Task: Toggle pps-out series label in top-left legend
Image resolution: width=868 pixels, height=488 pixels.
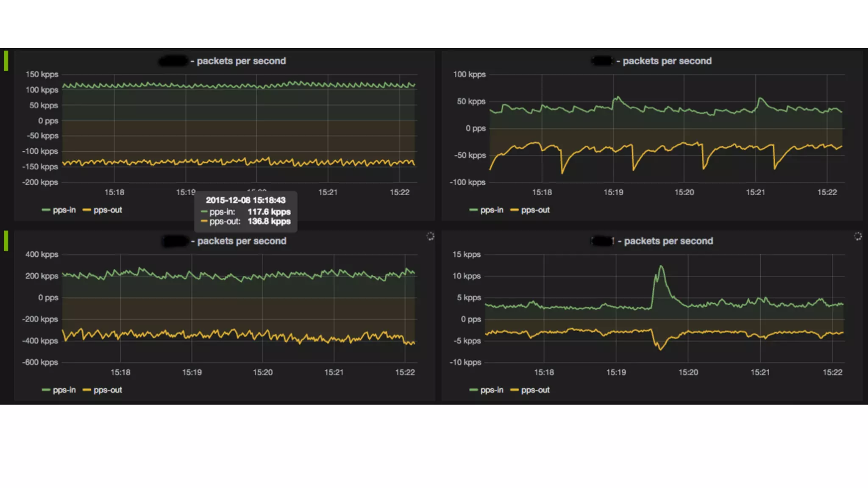Action: click(x=108, y=210)
